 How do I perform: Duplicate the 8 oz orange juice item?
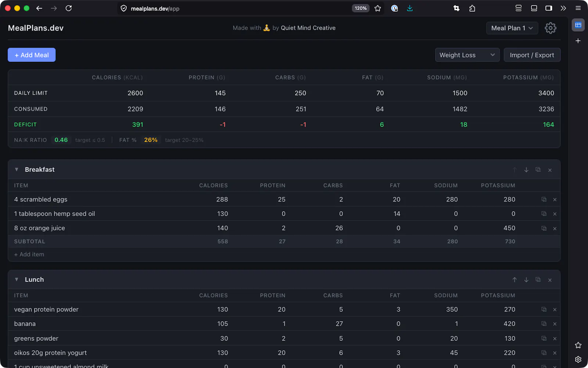pyautogui.click(x=544, y=229)
